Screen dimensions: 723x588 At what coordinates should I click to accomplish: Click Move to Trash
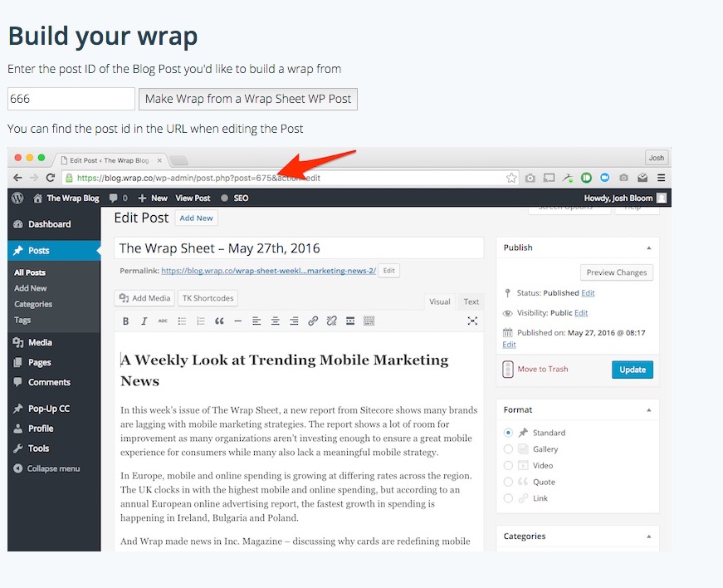point(543,370)
